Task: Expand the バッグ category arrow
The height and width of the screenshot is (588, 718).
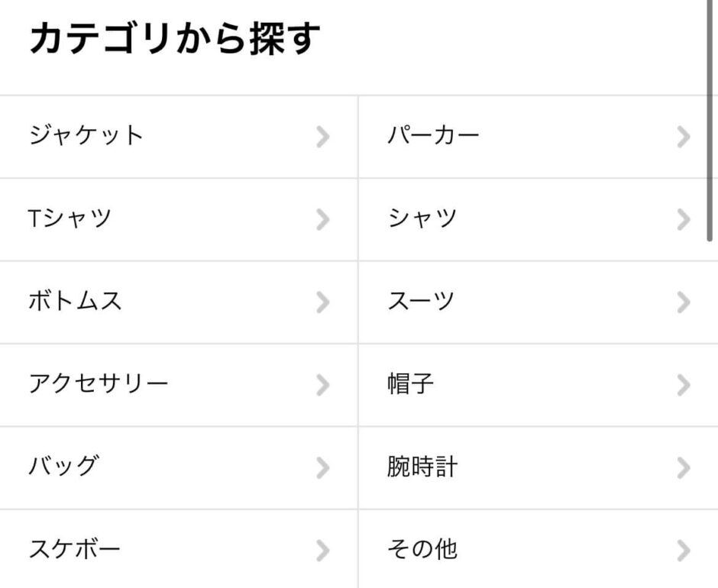Action: click(x=323, y=467)
